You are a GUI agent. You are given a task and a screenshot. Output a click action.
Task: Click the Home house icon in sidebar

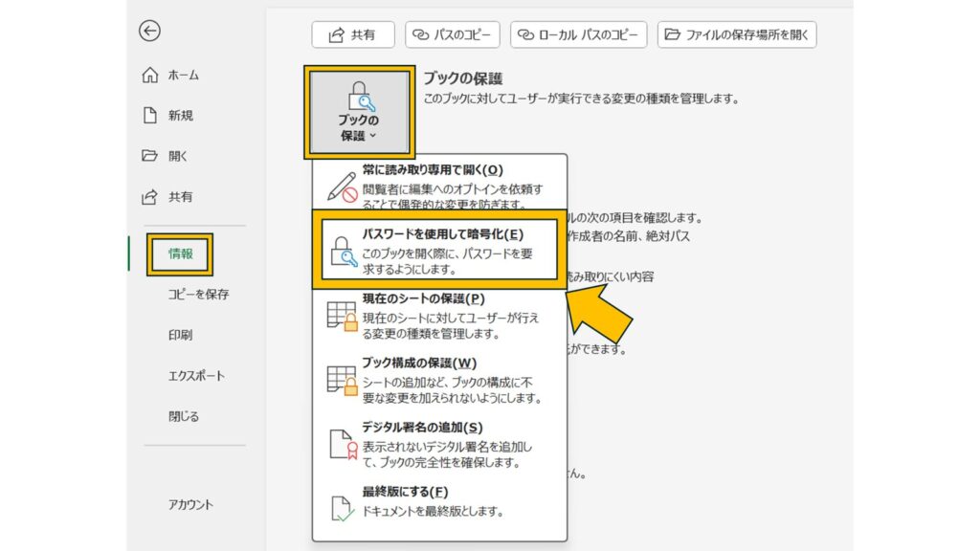pos(149,76)
